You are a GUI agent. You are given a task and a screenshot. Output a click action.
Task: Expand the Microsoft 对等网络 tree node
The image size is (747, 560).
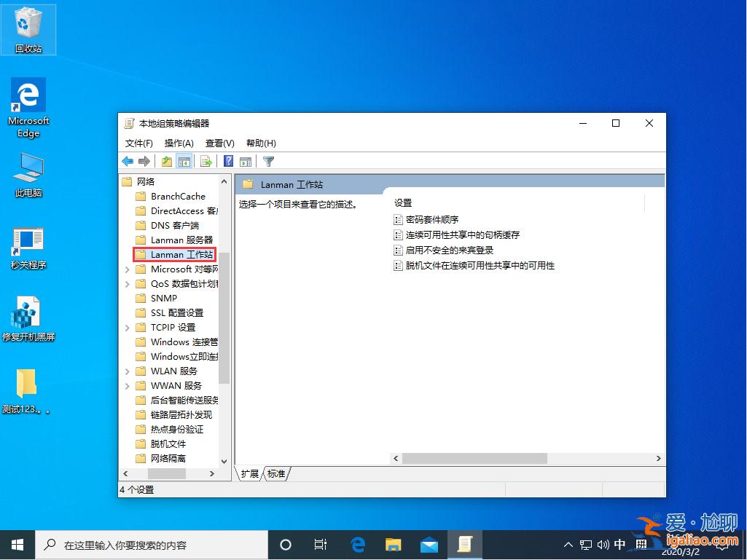(x=128, y=269)
